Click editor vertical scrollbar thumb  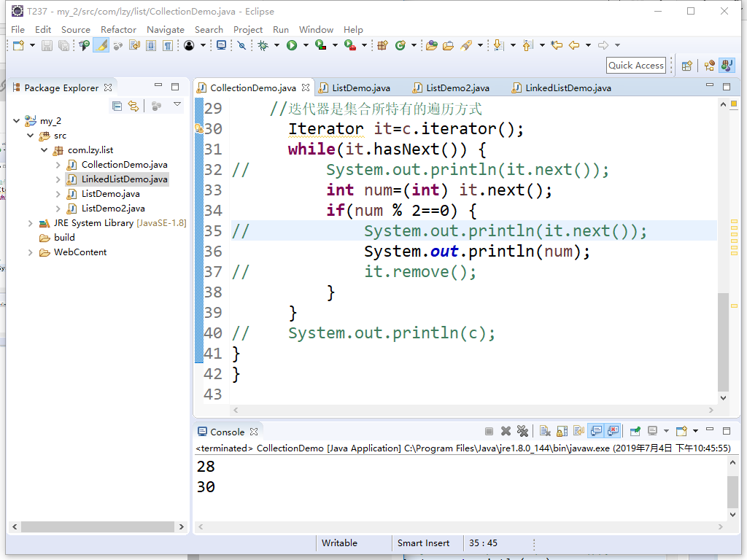[x=723, y=343]
